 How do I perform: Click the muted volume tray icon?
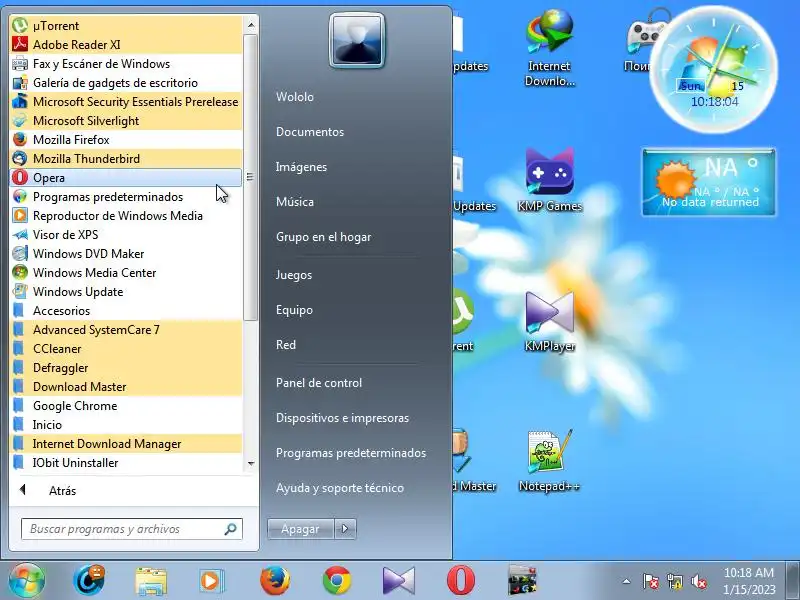[699, 581]
